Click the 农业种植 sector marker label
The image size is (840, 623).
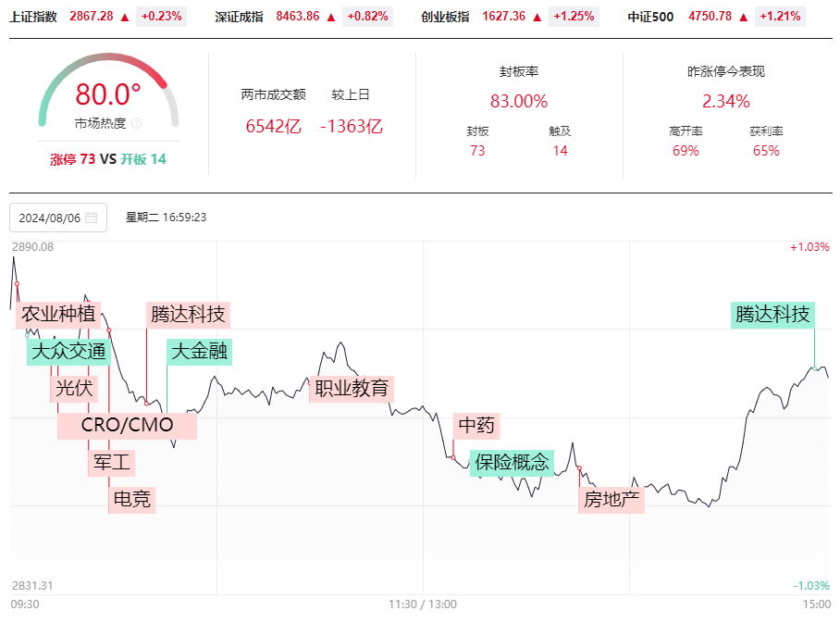point(58,314)
